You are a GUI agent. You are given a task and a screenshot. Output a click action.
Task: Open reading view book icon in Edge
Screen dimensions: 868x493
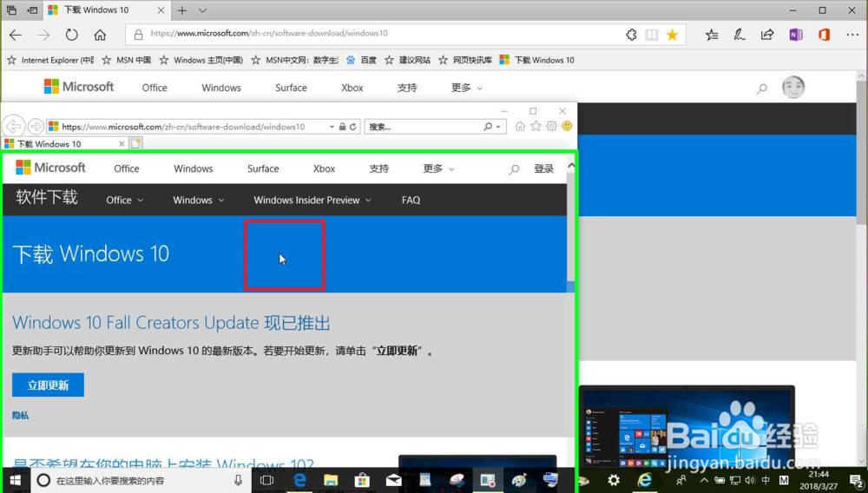point(652,35)
